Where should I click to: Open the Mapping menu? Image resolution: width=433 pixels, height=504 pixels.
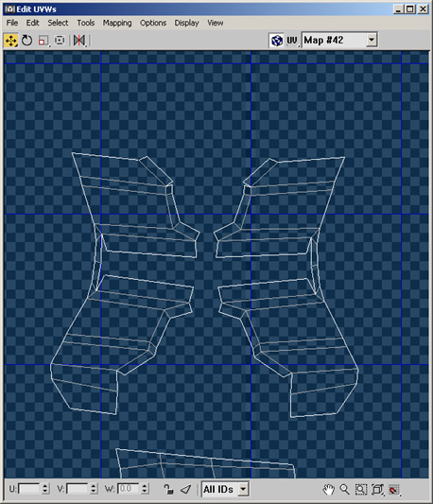pos(117,23)
